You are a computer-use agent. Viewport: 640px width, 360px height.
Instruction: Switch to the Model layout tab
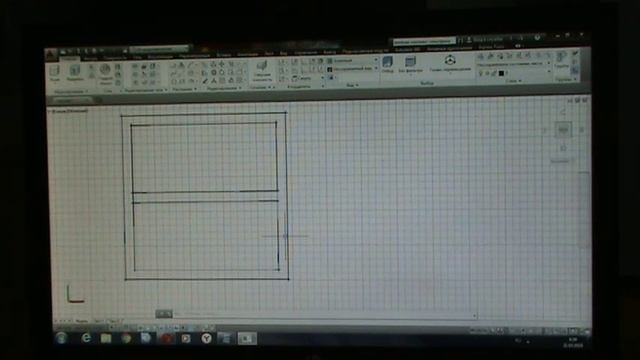pyautogui.click(x=82, y=321)
